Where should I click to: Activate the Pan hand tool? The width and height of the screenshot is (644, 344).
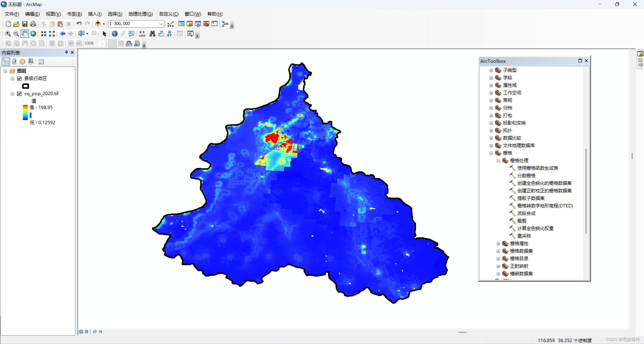pyautogui.click(x=24, y=34)
